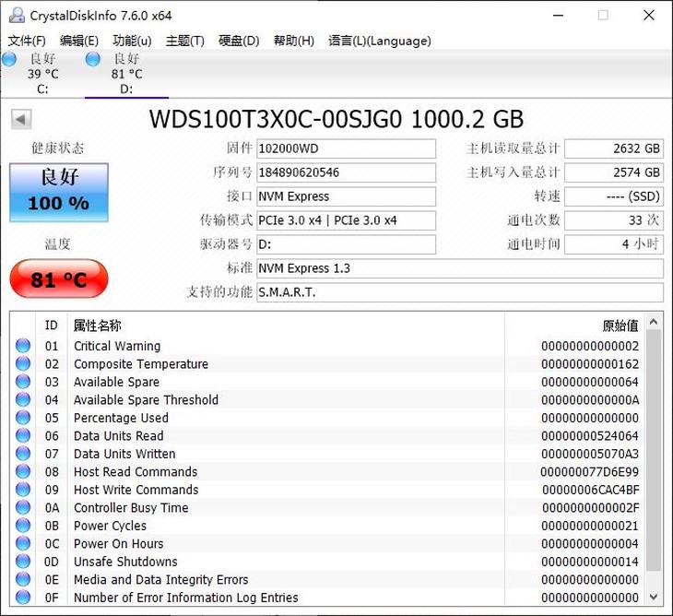The width and height of the screenshot is (673, 616).
Task: Open the 帮助(H) menu
Action: click(293, 41)
